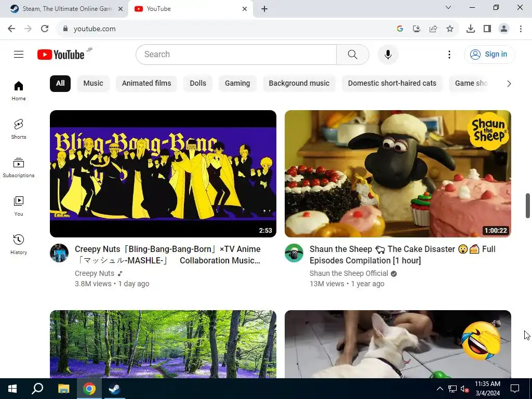
Task: Play the Shaun the Sheep cake thumbnail
Action: click(x=397, y=174)
